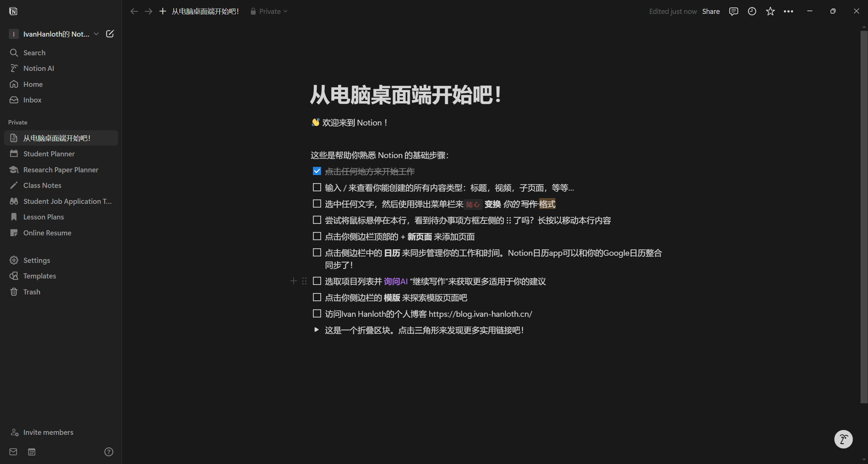The width and height of the screenshot is (868, 464).
Task: Check the 点击你侧边栏顶部的 + 新页面 box
Action: [317, 236]
